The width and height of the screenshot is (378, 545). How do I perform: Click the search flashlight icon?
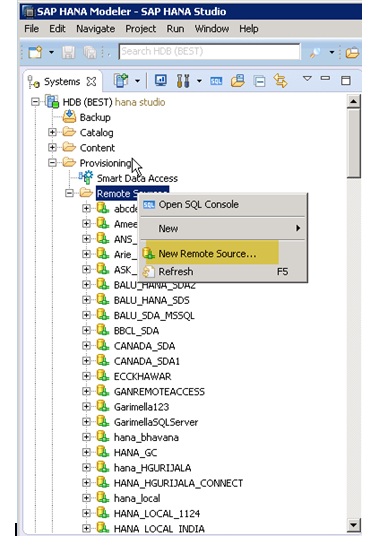pos(315,52)
